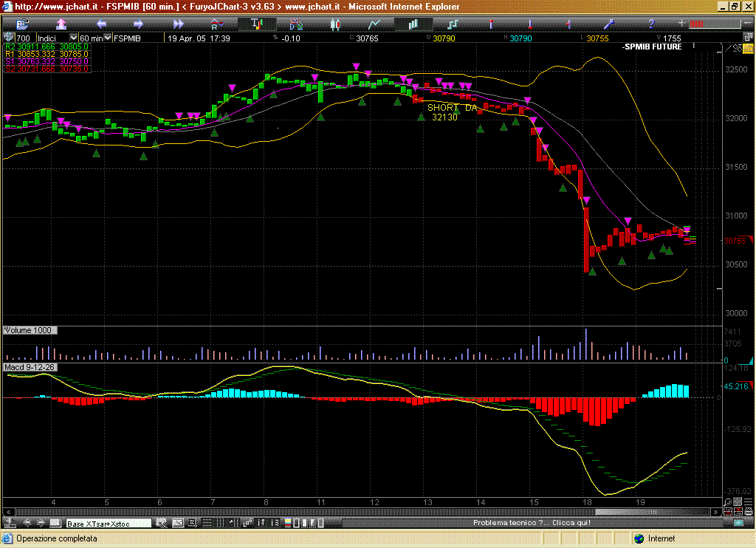The height and width of the screenshot is (548, 756).
Task: Open the 60 min timeframe dropdown
Action: (108, 38)
